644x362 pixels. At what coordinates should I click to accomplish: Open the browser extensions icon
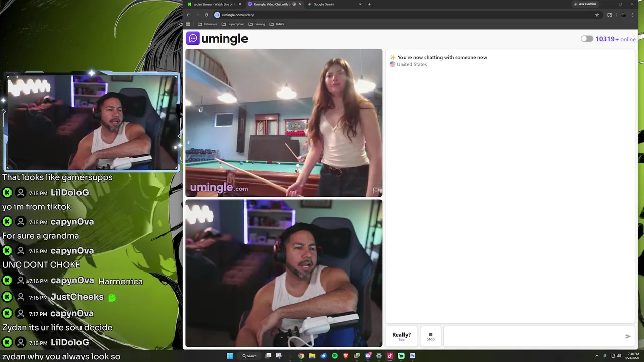610,15
